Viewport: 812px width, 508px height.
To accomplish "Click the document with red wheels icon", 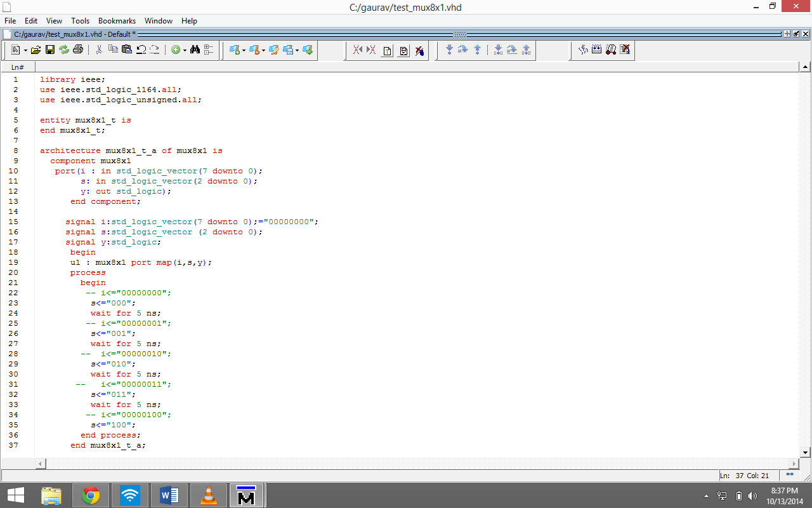I will coord(611,50).
